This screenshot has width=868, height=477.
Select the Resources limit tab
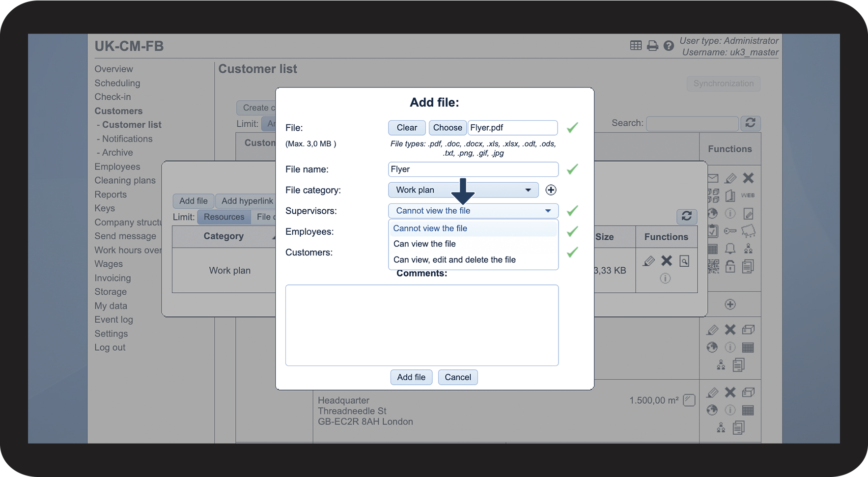click(x=224, y=217)
